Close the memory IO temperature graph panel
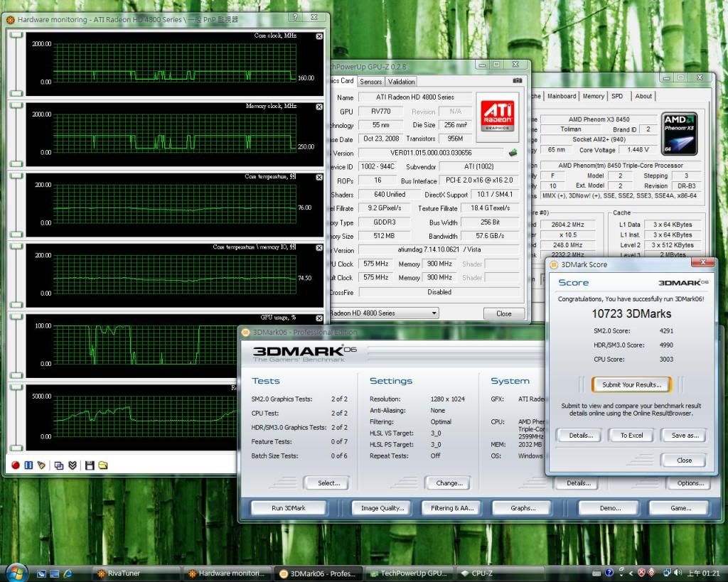This screenshot has height=582, width=728. 319,248
